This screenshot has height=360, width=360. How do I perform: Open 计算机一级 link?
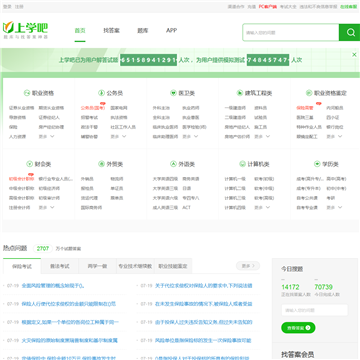tap(235, 179)
